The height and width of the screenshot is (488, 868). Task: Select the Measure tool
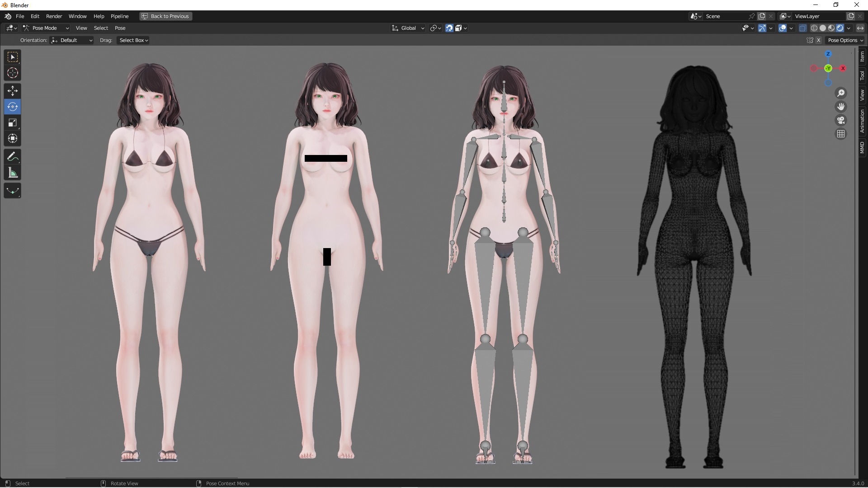coord(13,173)
